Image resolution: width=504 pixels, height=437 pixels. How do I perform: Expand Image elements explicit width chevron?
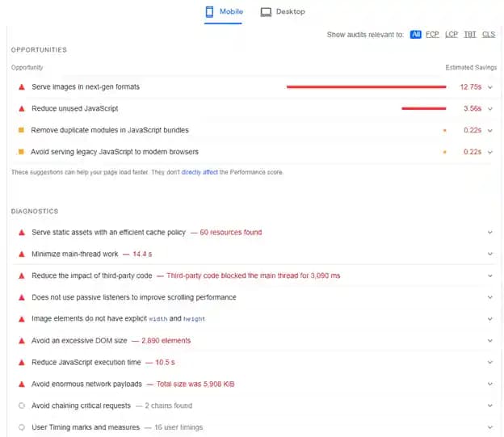(x=489, y=319)
